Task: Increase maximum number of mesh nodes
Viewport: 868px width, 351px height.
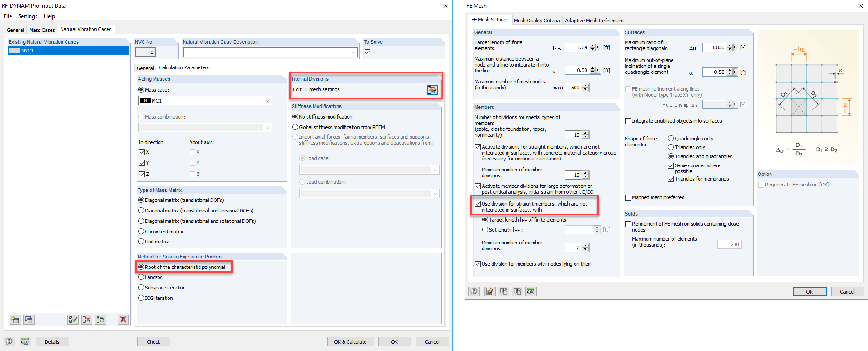Action: 586,86
